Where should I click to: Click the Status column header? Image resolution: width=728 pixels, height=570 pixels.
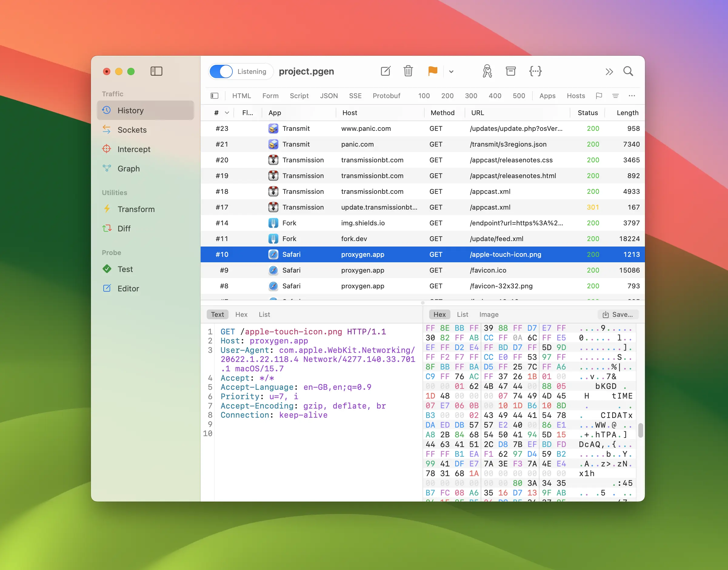click(x=587, y=113)
